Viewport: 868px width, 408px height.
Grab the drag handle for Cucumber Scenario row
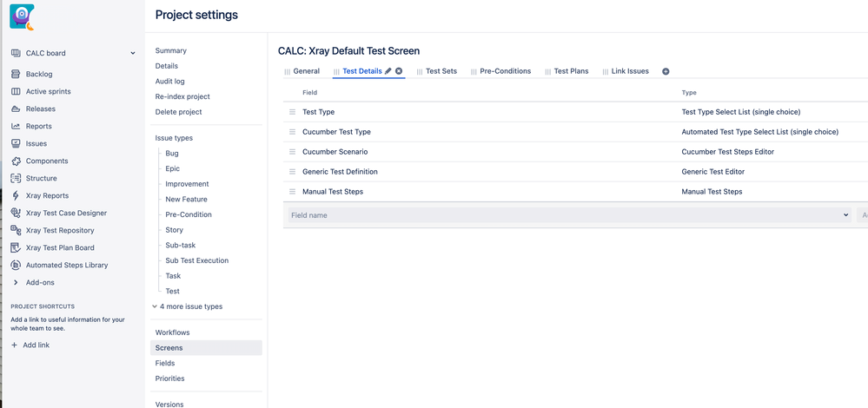[x=292, y=151]
